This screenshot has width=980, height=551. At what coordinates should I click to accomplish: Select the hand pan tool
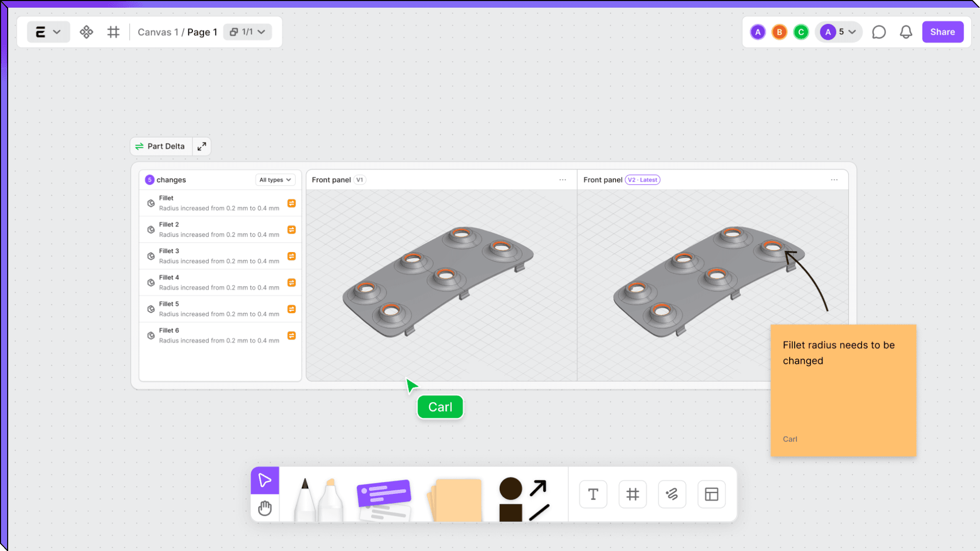coord(265,508)
